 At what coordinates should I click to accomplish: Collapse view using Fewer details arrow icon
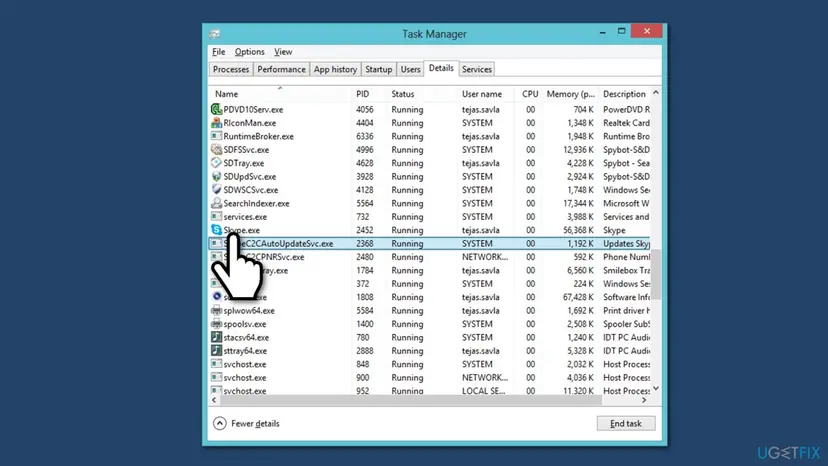pyautogui.click(x=220, y=423)
